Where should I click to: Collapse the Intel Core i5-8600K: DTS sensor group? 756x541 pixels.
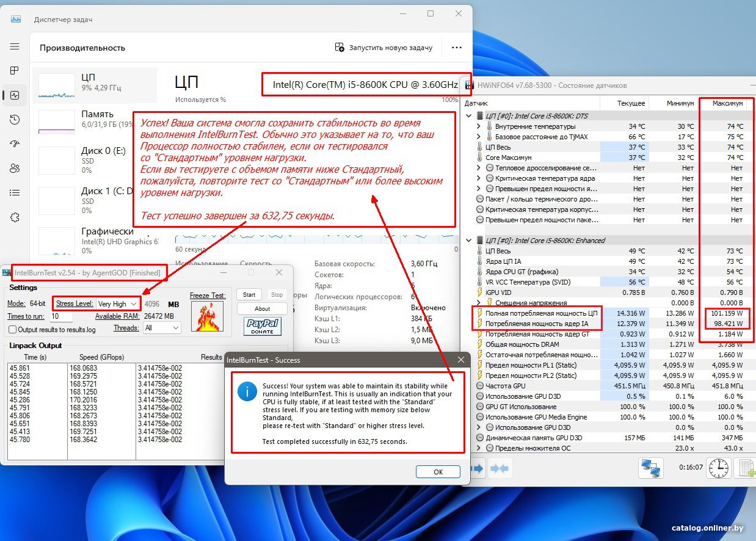click(469, 115)
